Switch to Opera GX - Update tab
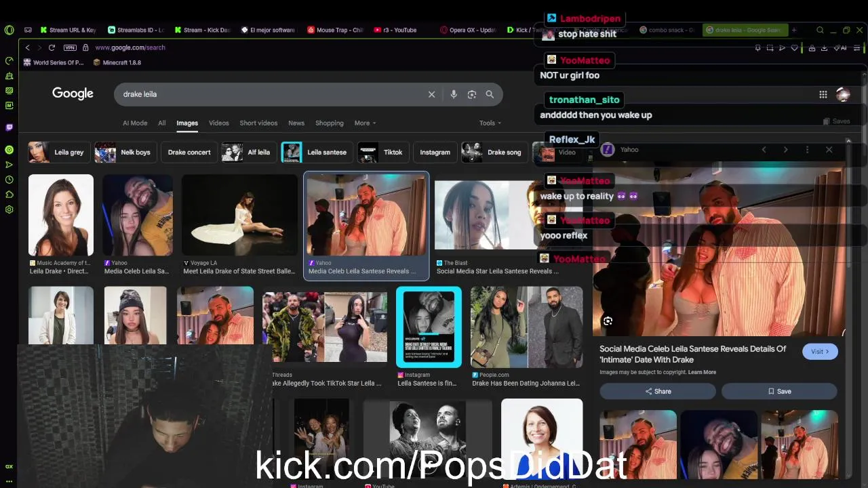The height and width of the screenshot is (488, 868). [468, 30]
